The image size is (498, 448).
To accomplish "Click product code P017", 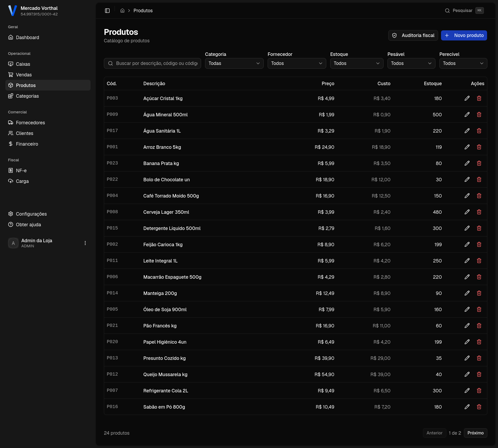I will [x=112, y=131].
